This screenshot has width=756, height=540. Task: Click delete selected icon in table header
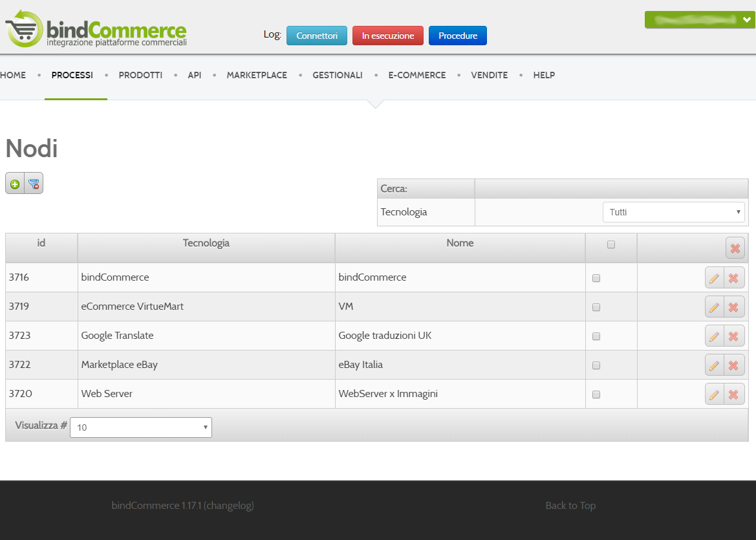click(x=735, y=248)
